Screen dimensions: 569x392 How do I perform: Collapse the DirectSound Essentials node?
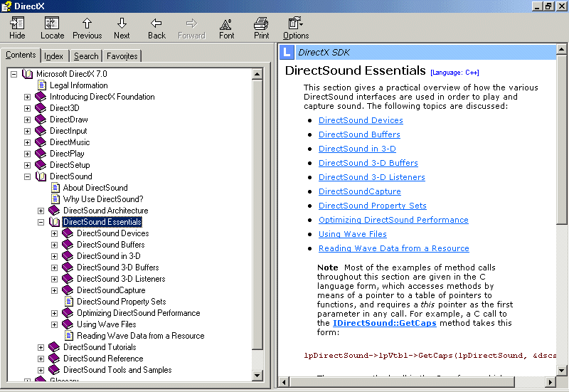pos(41,222)
